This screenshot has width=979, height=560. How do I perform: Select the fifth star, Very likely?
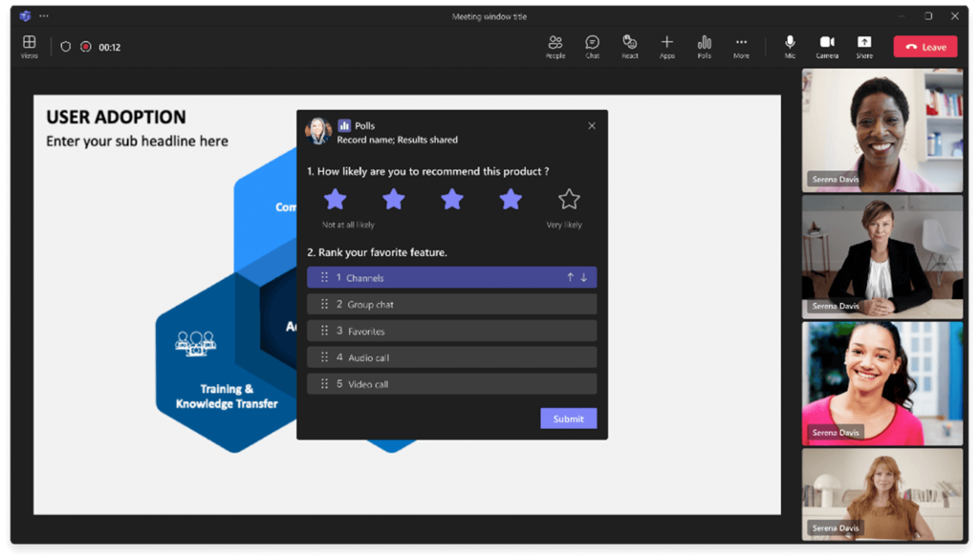569,200
